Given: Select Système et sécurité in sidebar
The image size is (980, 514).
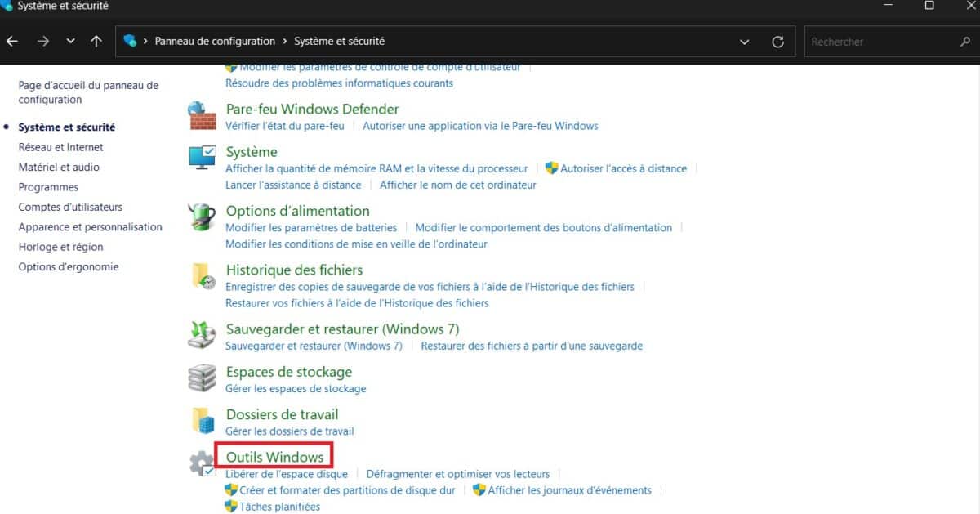Looking at the screenshot, I should pos(67,127).
